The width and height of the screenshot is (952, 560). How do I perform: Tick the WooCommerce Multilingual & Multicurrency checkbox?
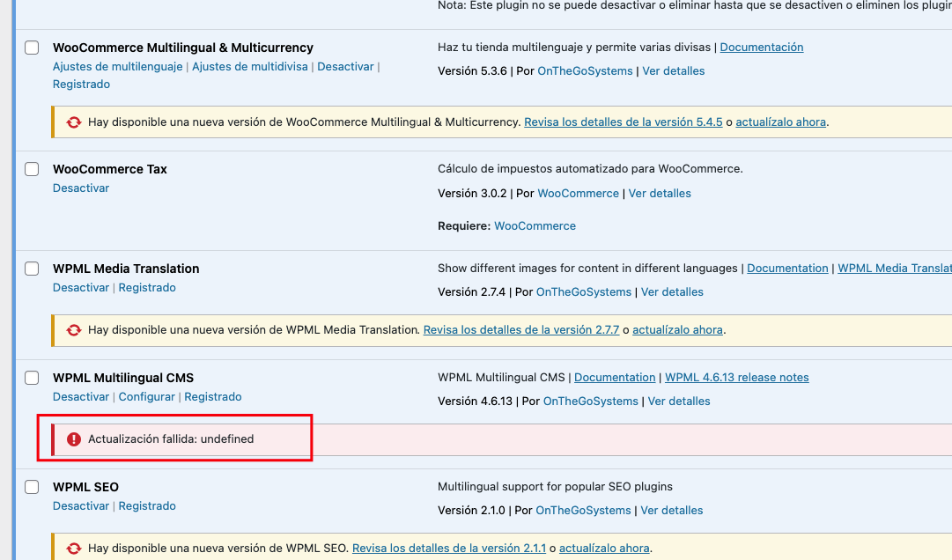click(x=32, y=48)
